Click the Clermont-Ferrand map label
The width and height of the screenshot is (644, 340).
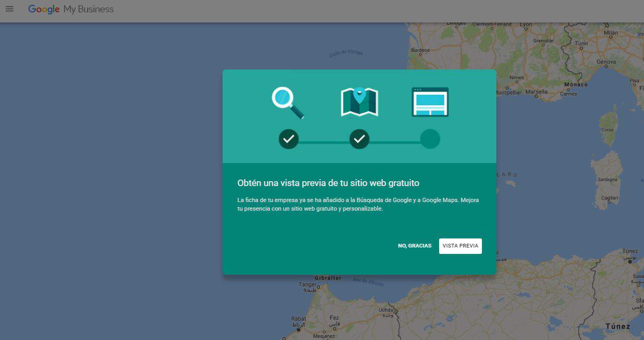[x=492, y=24]
